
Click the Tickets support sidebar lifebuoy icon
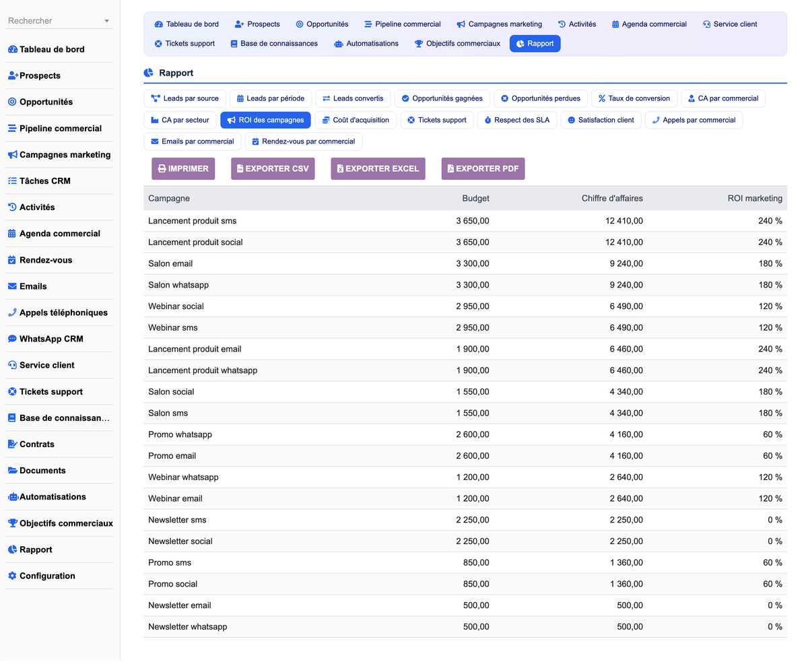coord(12,392)
